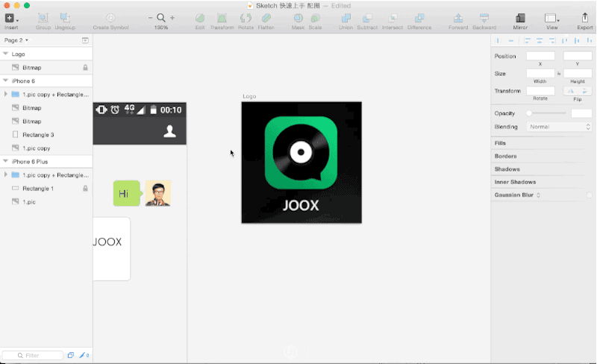
Task: Open the Blending mode dropdown
Action: 559,127
